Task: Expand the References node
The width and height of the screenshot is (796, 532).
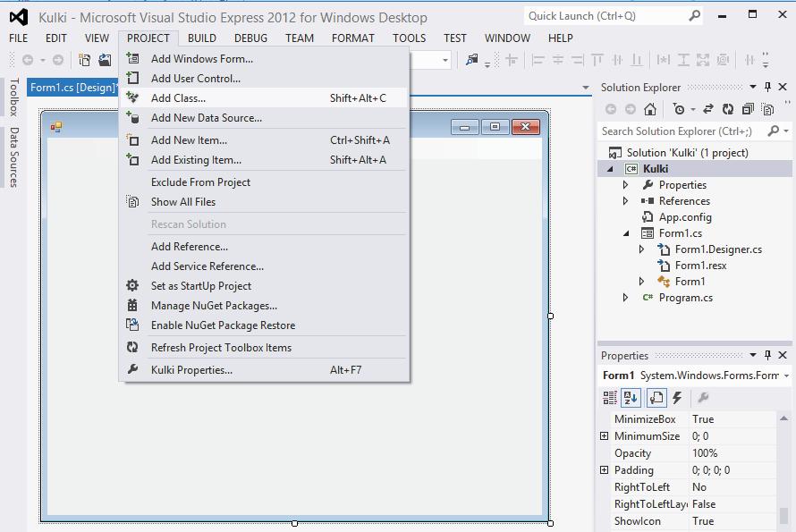Action: (626, 201)
